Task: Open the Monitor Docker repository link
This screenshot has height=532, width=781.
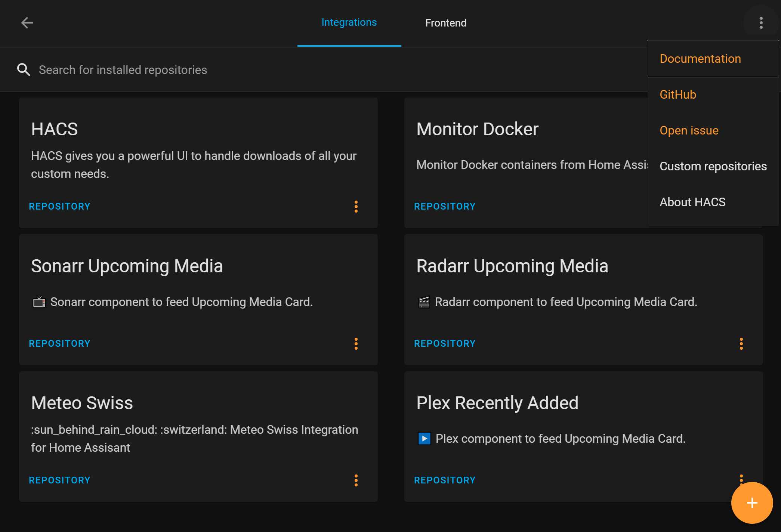Action: tap(445, 207)
